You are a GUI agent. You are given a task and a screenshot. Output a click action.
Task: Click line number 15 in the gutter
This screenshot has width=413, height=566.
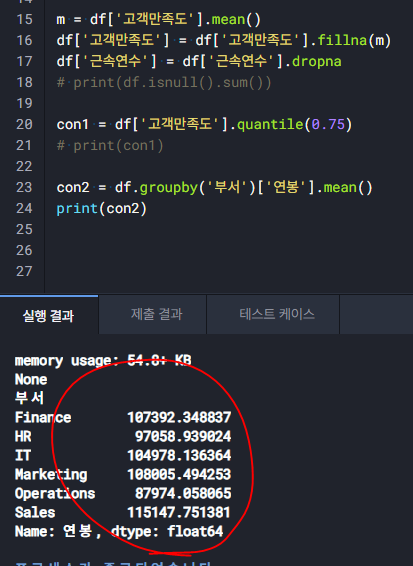coord(24,19)
